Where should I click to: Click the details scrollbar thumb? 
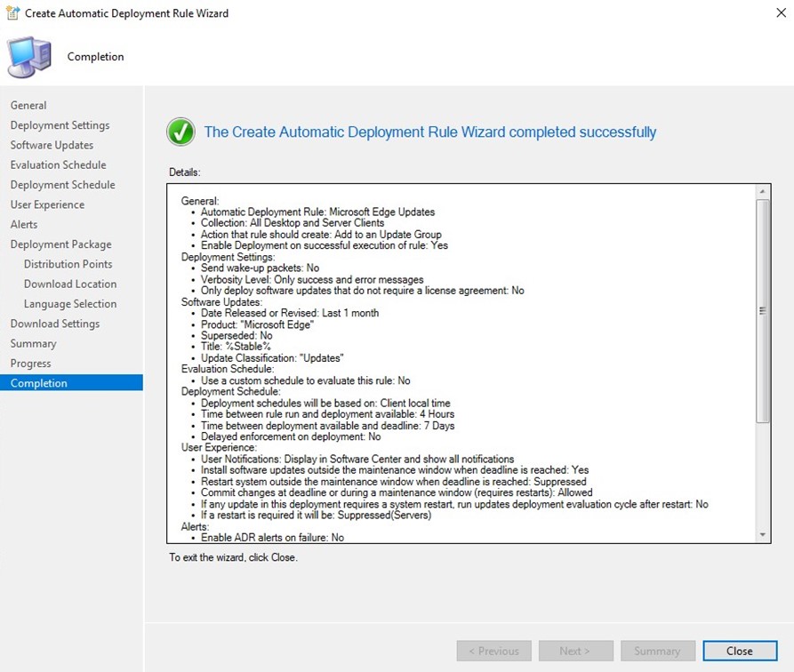pos(763,311)
